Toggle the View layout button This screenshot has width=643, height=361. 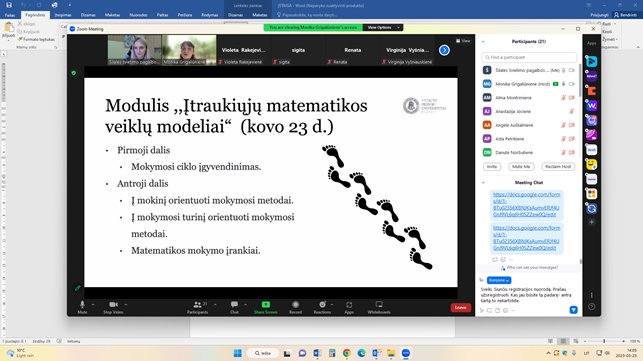[x=463, y=41]
